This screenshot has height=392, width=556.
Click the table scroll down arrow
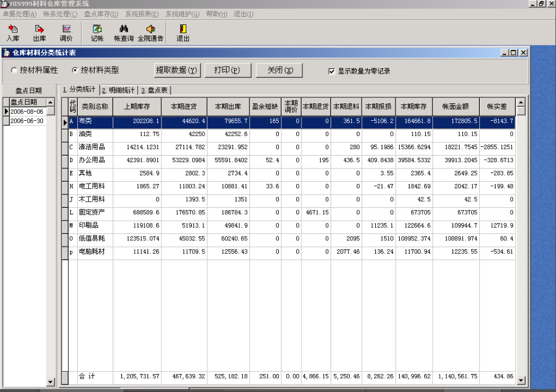(x=521, y=380)
